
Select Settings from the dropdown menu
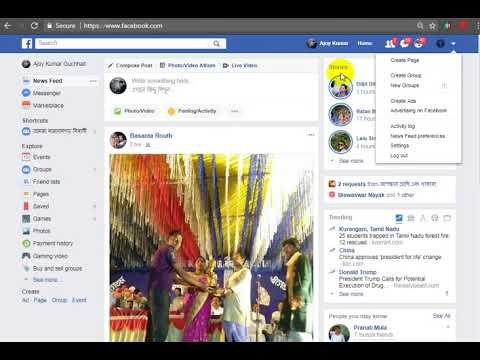coord(399,146)
